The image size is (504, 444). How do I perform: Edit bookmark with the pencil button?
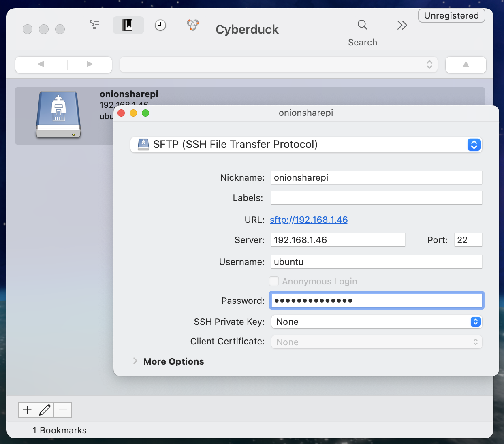(45, 410)
